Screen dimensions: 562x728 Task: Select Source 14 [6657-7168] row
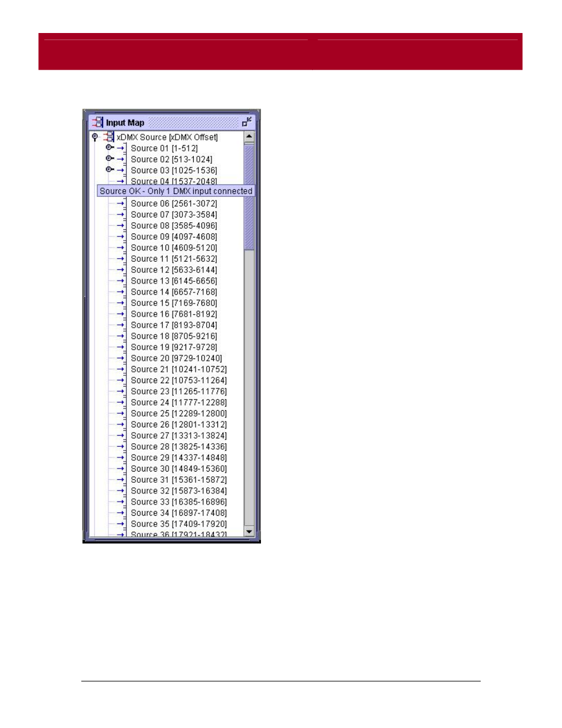174,292
